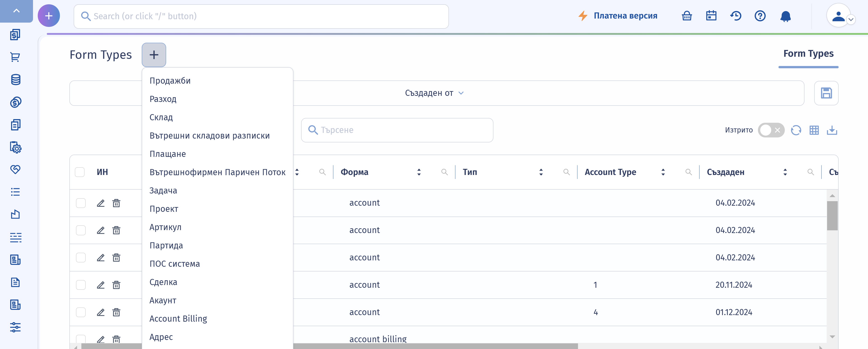Check the checkbox of the 01.12.2024 row
The height and width of the screenshot is (349, 868).
[x=81, y=312]
